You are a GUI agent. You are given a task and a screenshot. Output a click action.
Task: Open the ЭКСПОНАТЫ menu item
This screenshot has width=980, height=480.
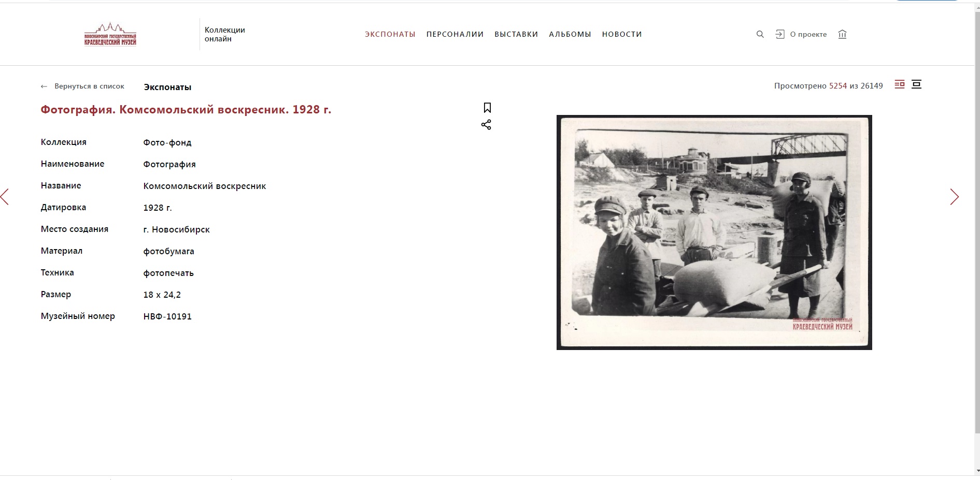click(x=390, y=34)
